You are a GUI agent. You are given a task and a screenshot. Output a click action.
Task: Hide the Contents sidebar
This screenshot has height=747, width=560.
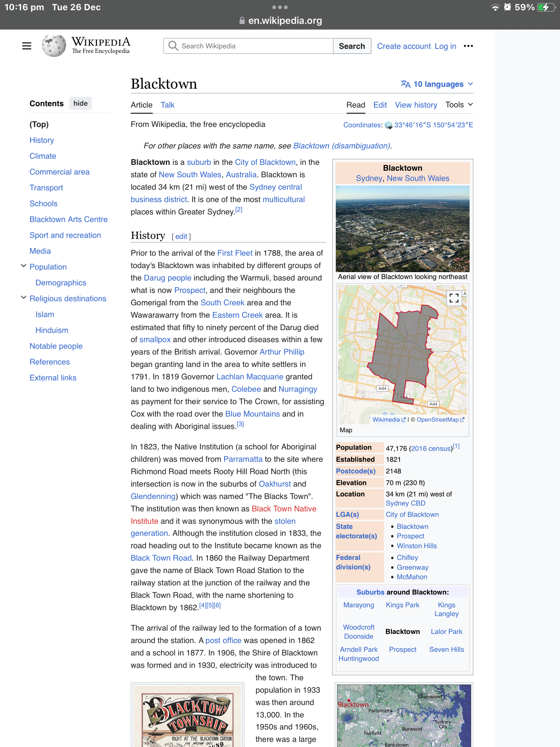coord(80,103)
